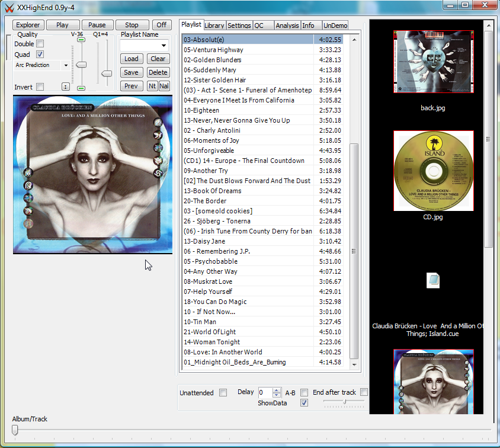Click the XXHighEnd title bar app icon
The width and height of the screenshot is (500, 448).
pyautogui.click(x=9, y=8)
